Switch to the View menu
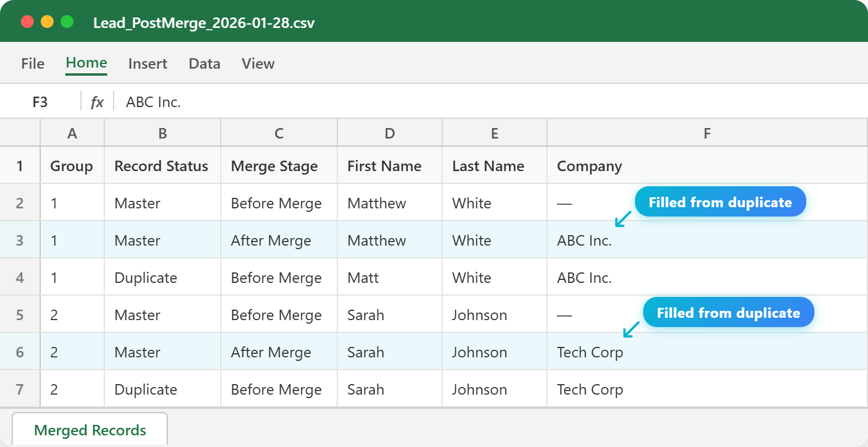Screen dimensions: 868x447 click(x=257, y=63)
